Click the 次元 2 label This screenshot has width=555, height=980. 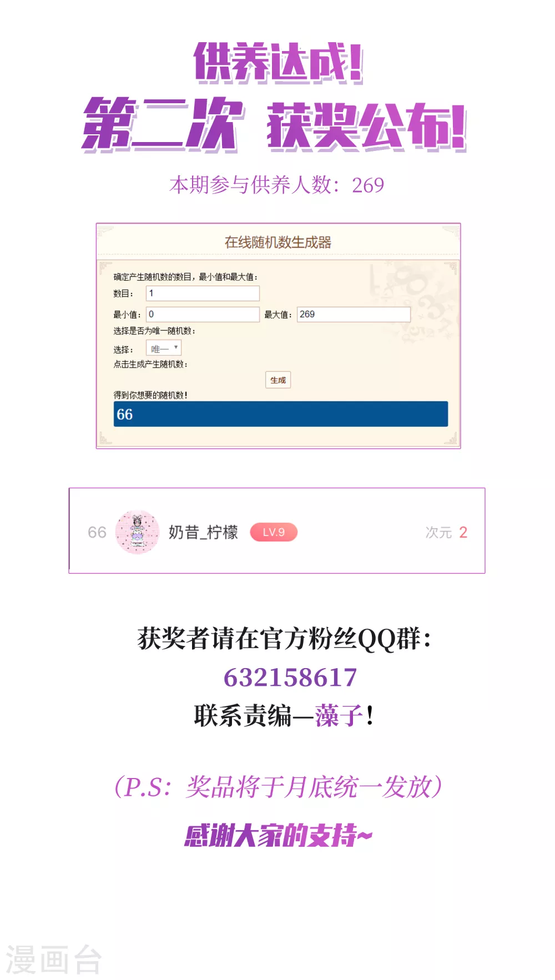(446, 533)
